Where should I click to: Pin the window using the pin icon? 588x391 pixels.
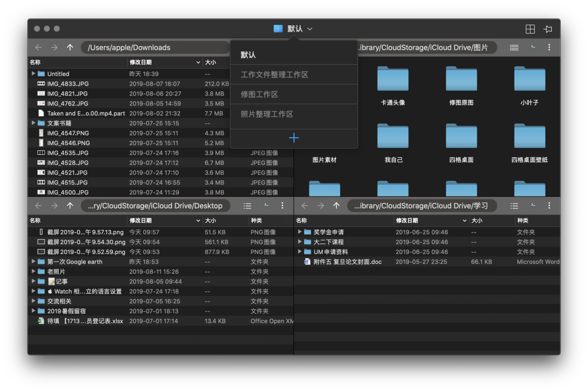(x=548, y=29)
